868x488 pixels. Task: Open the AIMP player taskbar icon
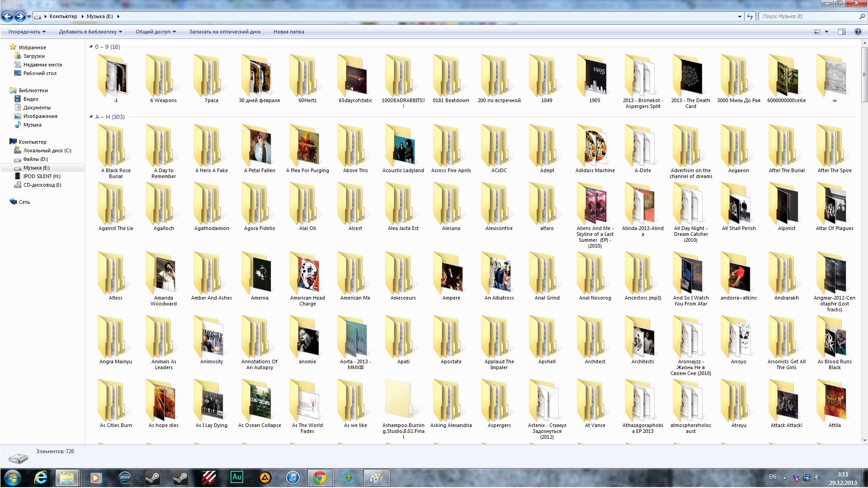click(x=265, y=478)
